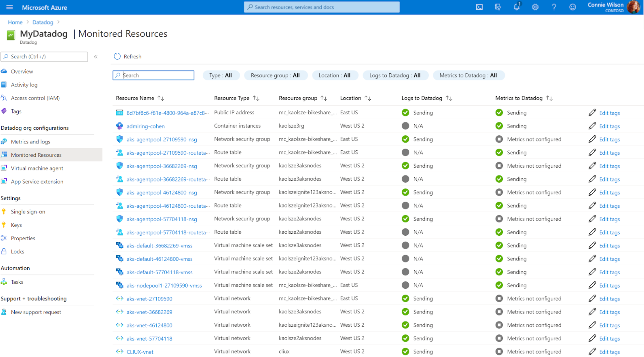This screenshot has height=357, width=644.
Task: Open Virtual machine agent settings
Action: point(37,168)
